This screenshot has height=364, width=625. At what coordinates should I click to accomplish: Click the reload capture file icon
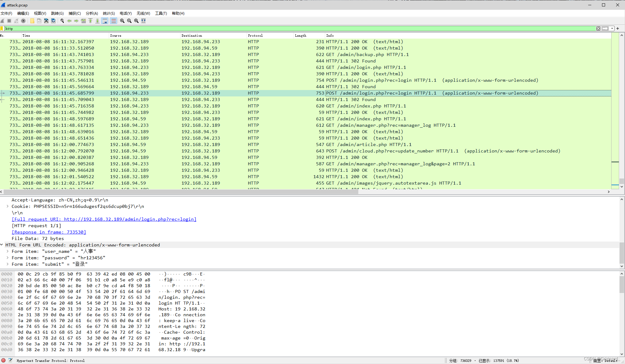tap(53, 21)
